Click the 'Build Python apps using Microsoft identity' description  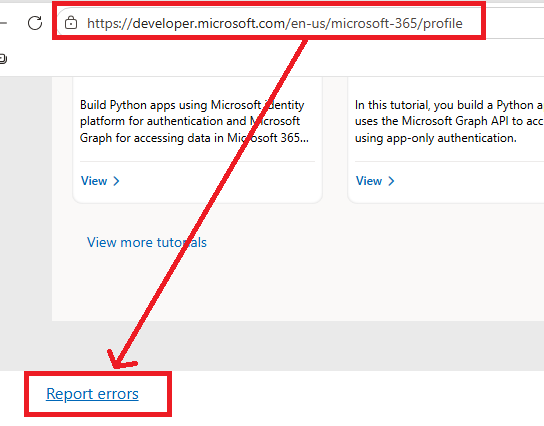(194, 121)
